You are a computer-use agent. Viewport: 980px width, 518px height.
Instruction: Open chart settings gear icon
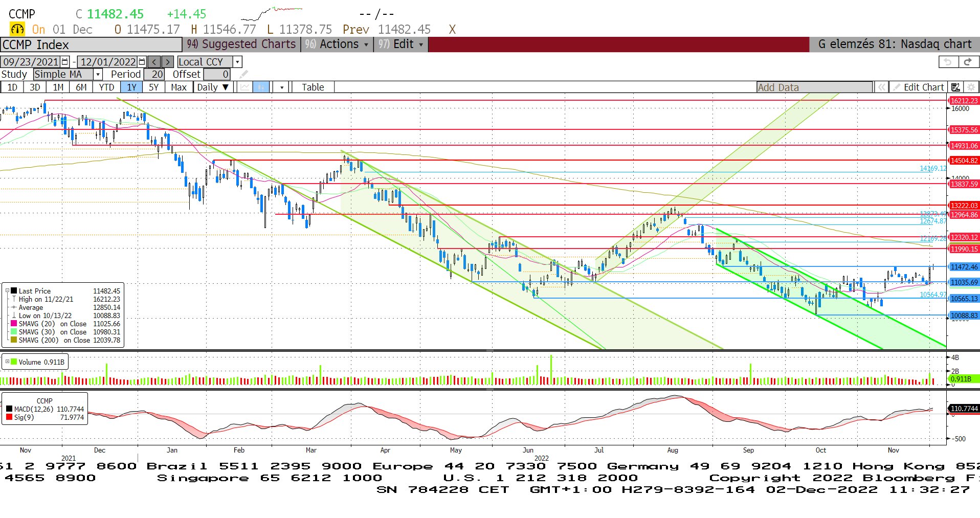tap(971, 87)
